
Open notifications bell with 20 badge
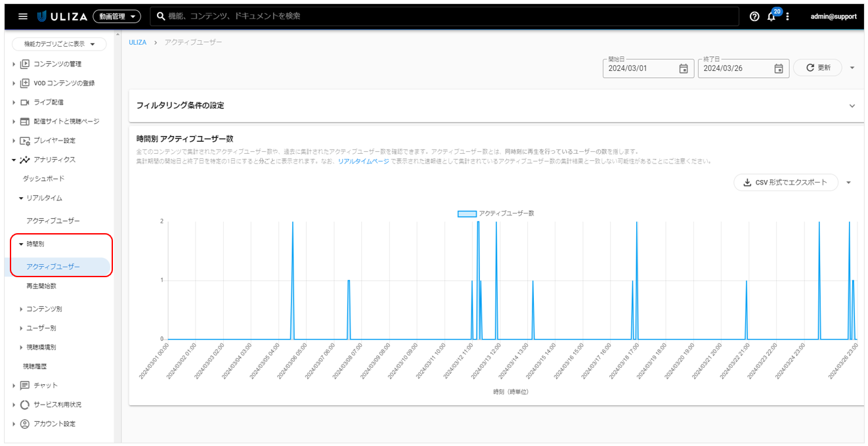point(771,16)
